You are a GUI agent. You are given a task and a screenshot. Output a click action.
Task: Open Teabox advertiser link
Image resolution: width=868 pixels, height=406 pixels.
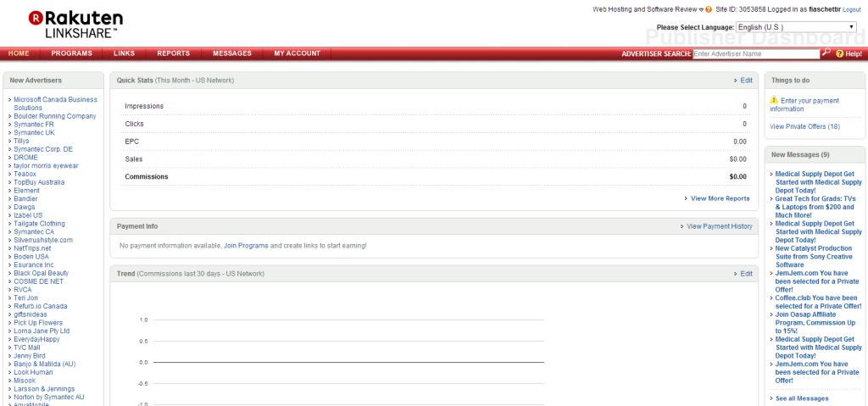[x=25, y=174]
